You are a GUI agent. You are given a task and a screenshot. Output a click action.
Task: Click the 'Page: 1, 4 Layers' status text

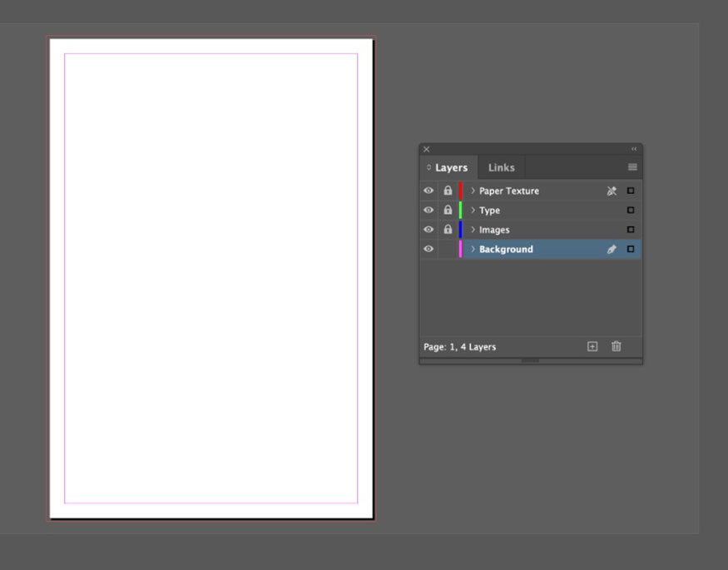pyautogui.click(x=459, y=347)
